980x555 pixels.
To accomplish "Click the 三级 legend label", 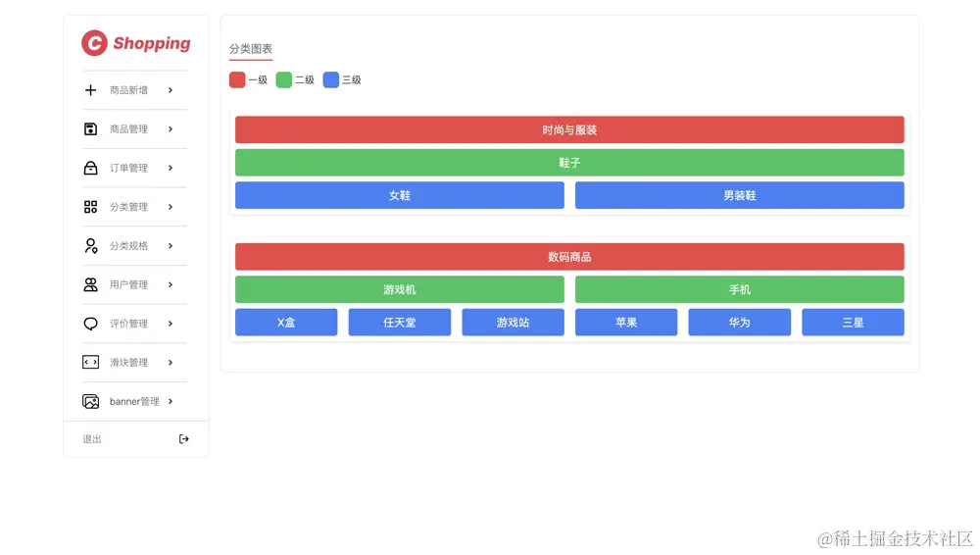I will pos(351,80).
